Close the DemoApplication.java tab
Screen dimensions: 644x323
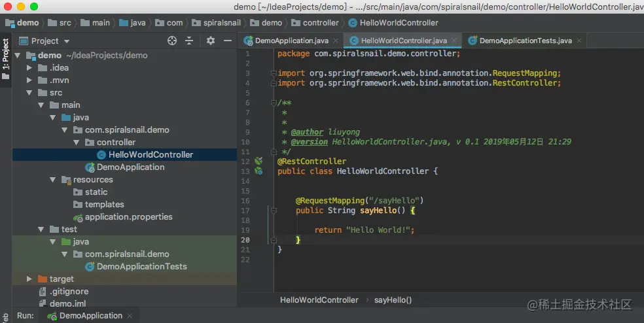point(336,41)
